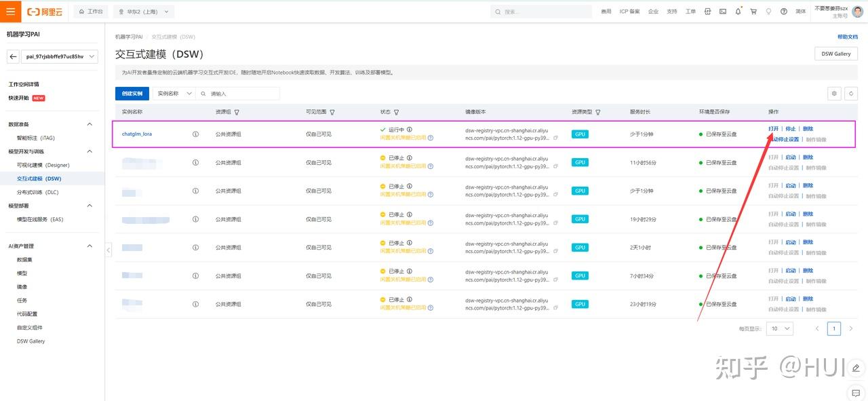Click 打开 for chatglm_lora instance
The height and width of the screenshot is (401, 868).
pos(773,129)
